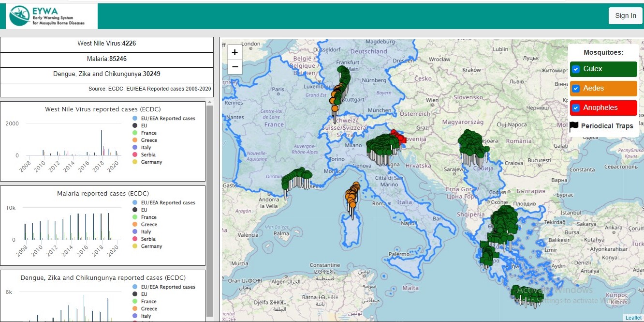Click the ECDC source note text

coord(149,89)
